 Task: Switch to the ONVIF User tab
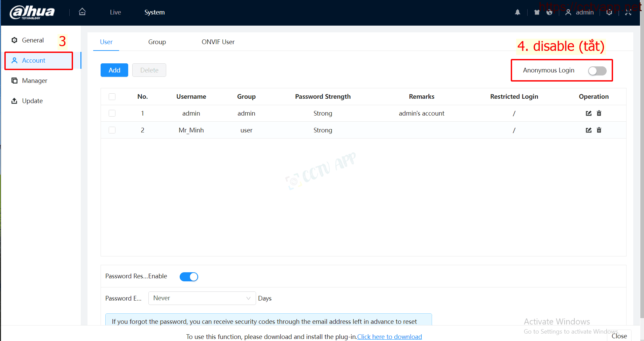[218, 42]
